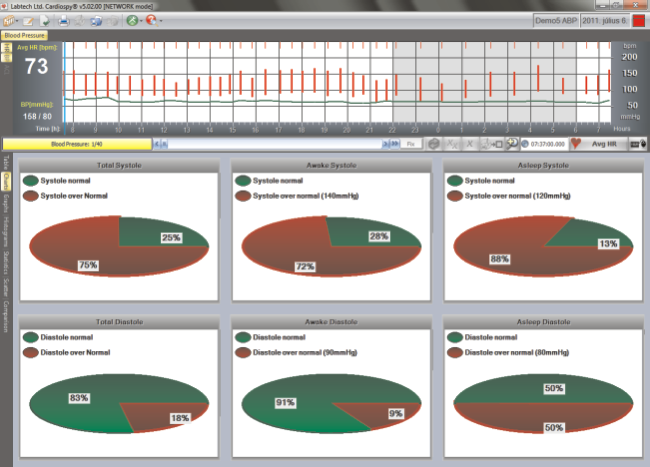Click 'Diastole over normal (80mmHg)' legend text

pyautogui.click(x=517, y=353)
